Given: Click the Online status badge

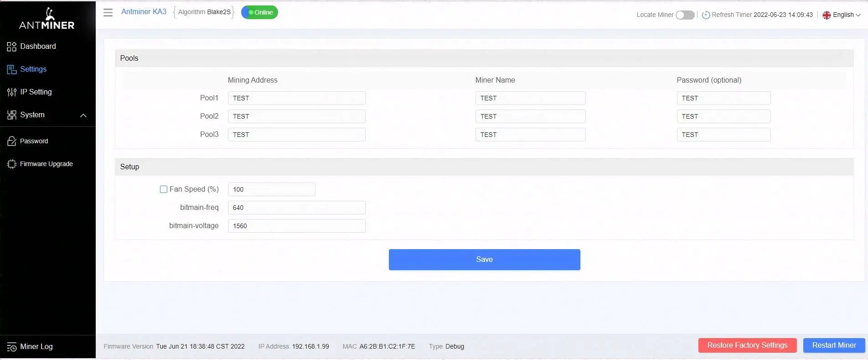Looking at the screenshot, I should (259, 12).
